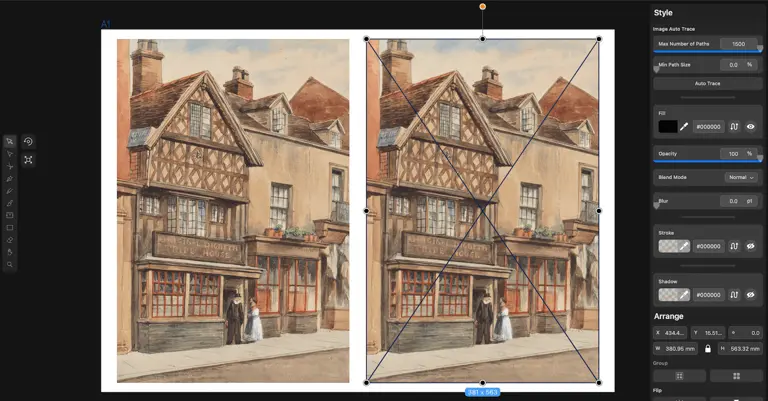Click the Stroke swap arrows icon
This screenshot has height=401, width=768.
734,246
